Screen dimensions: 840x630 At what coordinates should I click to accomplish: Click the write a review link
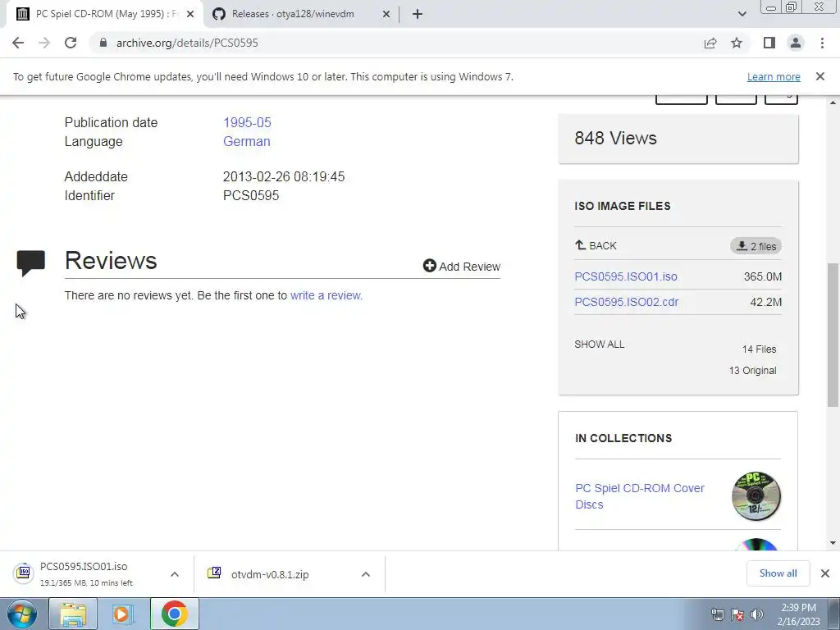pos(326,295)
